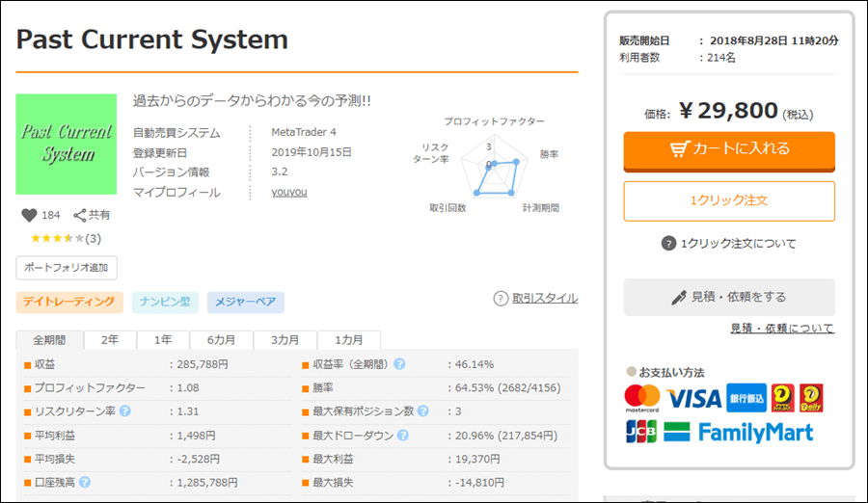The width and height of the screenshot is (868, 503).
Task: Click the heart favorite icon
Action: pyautogui.click(x=28, y=215)
